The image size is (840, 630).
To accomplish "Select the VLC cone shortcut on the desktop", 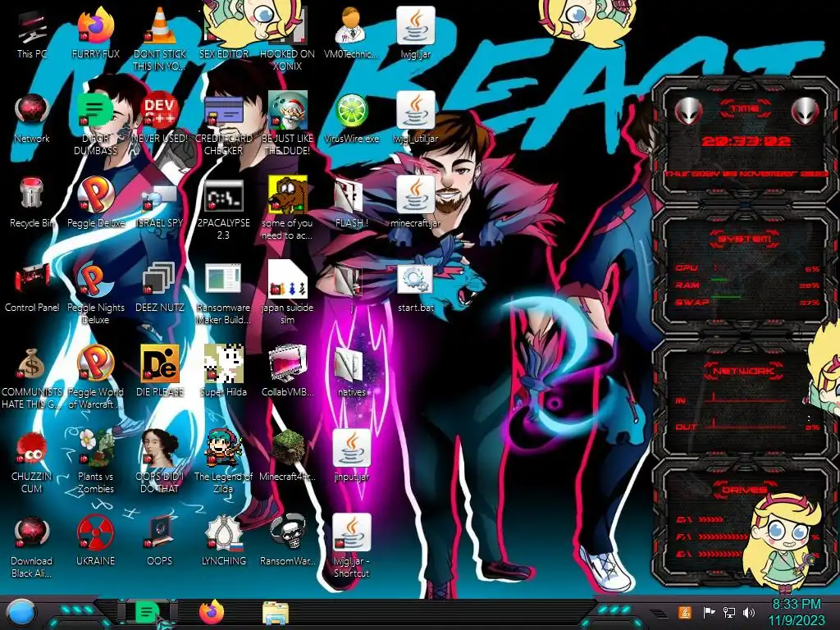I will pyautogui.click(x=160, y=25).
